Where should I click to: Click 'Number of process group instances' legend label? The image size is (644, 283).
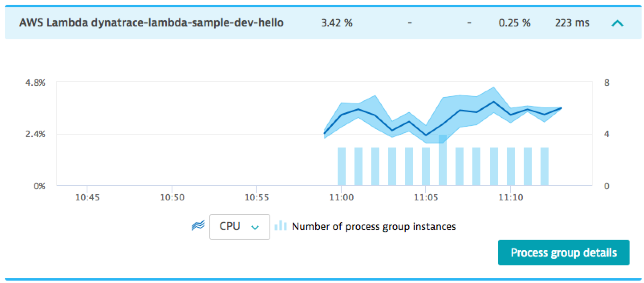pos(374,226)
